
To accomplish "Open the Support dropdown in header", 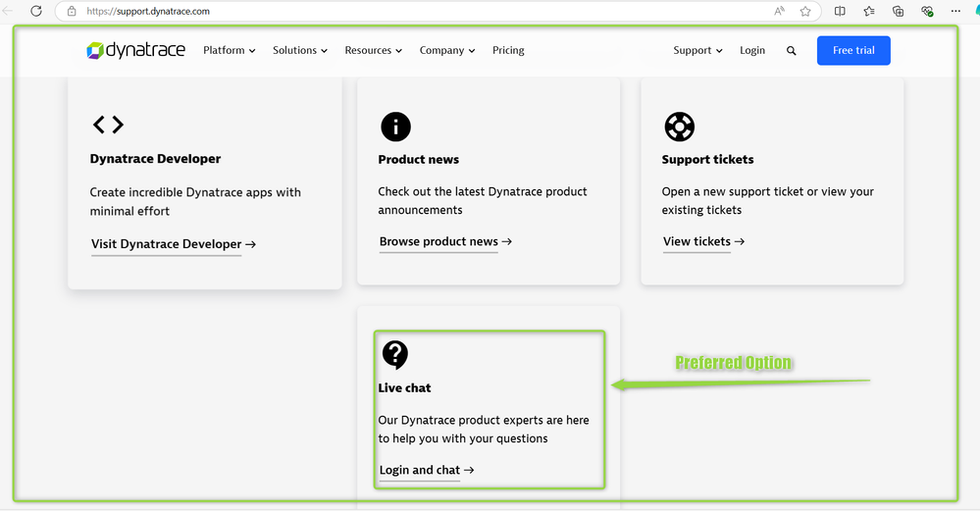I will point(697,51).
